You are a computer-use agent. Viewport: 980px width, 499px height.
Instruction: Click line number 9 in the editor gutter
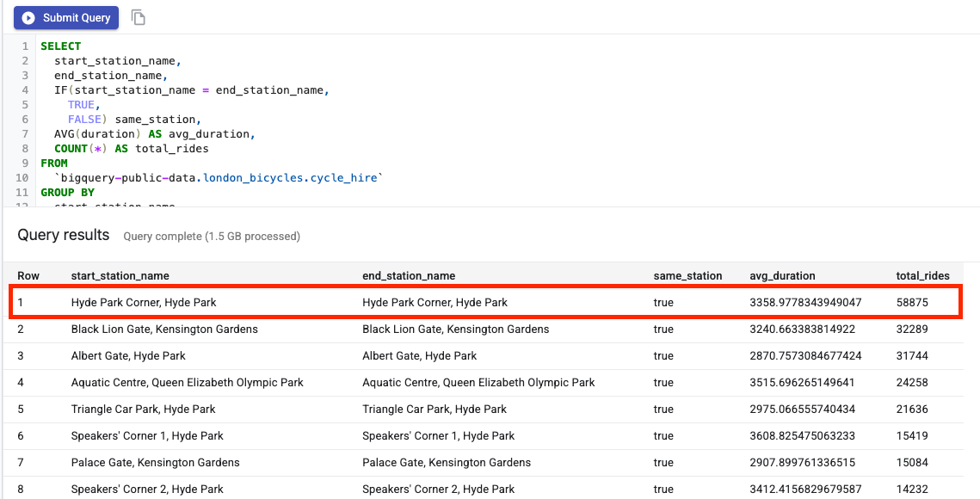coord(25,163)
